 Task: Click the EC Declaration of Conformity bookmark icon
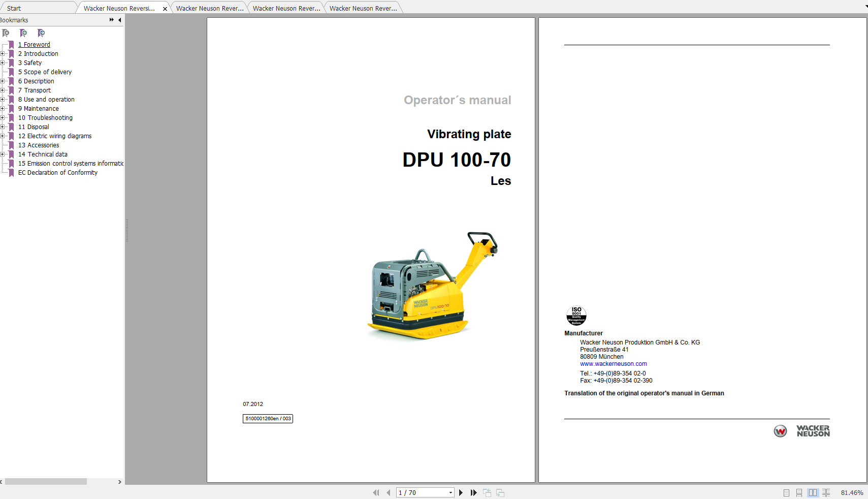click(12, 173)
